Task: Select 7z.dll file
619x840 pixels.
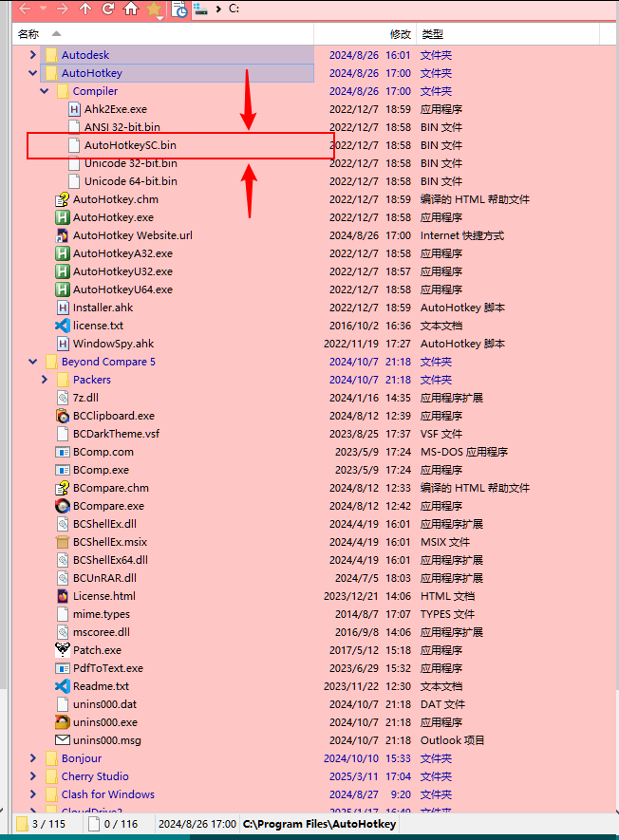Action: coord(85,398)
